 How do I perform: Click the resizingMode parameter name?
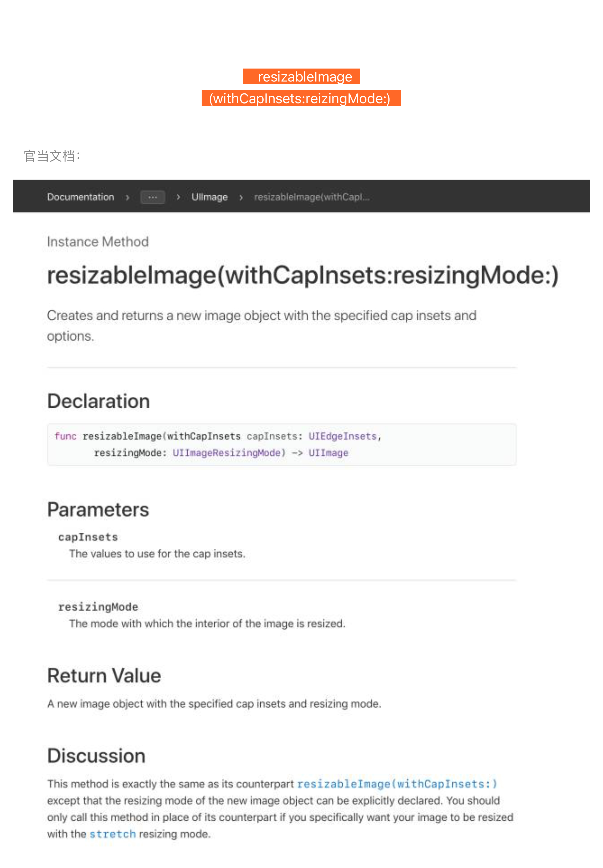tap(98, 607)
